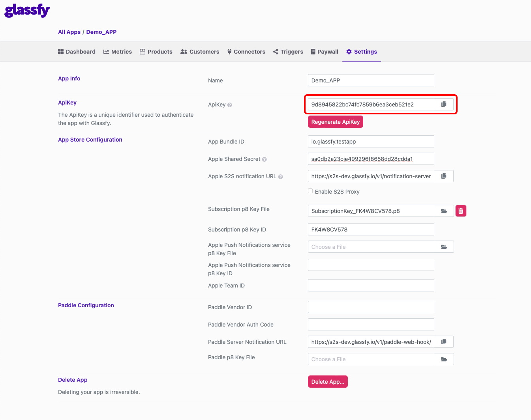Click the ApiKey section heading
Screen dimensions: 531x420
tap(67, 103)
